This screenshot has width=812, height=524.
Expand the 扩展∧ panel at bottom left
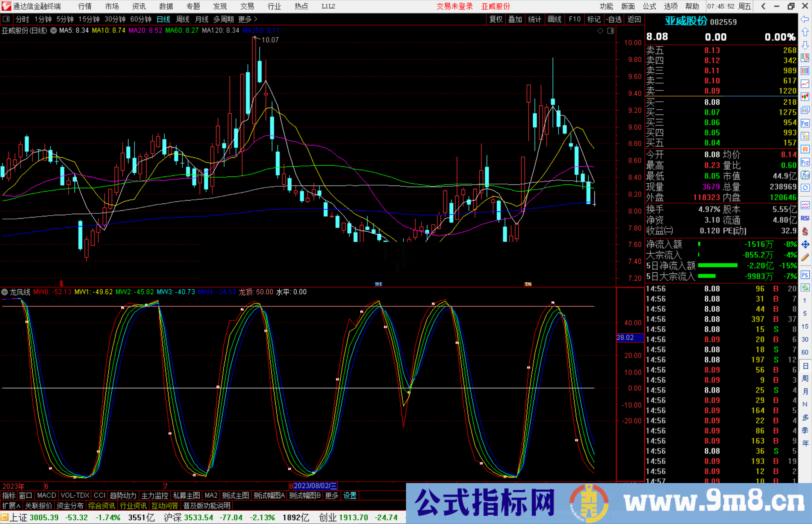click(x=10, y=505)
